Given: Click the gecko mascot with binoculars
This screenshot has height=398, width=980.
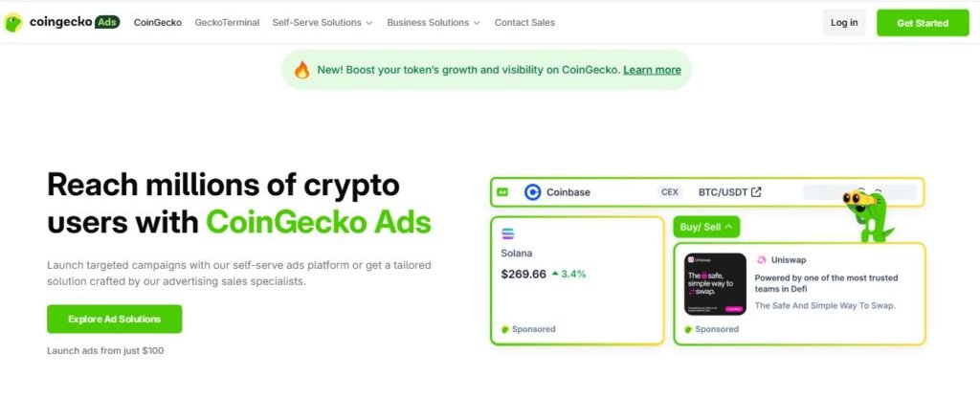Looking at the screenshot, I should 865,213.
